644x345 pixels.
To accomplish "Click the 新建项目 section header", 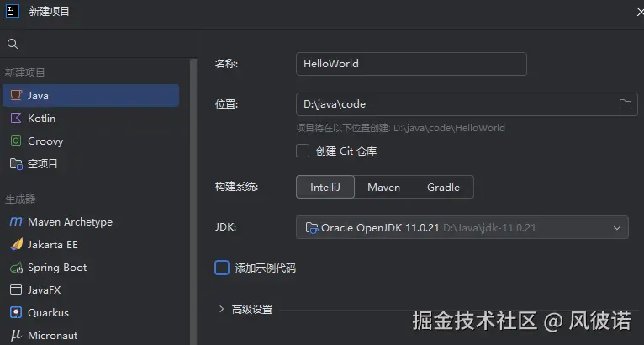I will [x=24, y=72].
